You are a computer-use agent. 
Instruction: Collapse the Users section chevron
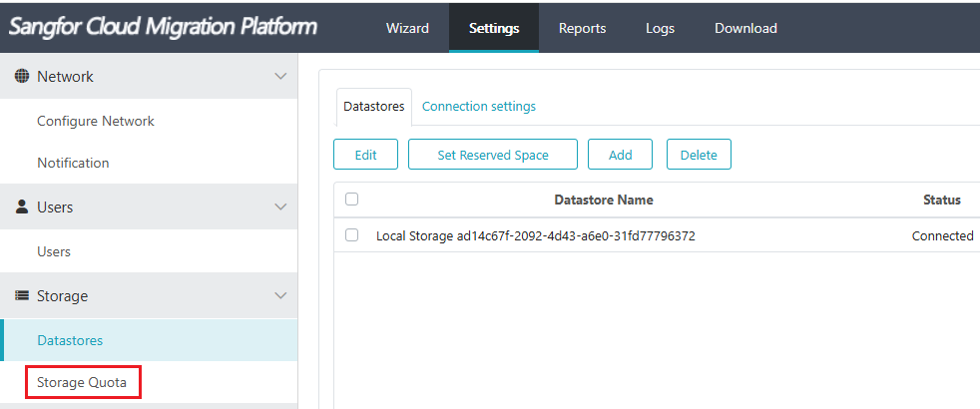[281, 206]
